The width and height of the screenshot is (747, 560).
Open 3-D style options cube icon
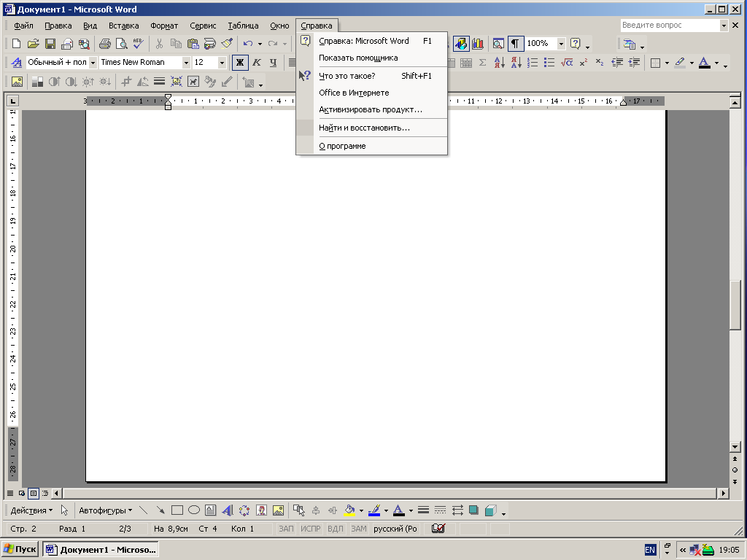[x=491, y=510]
